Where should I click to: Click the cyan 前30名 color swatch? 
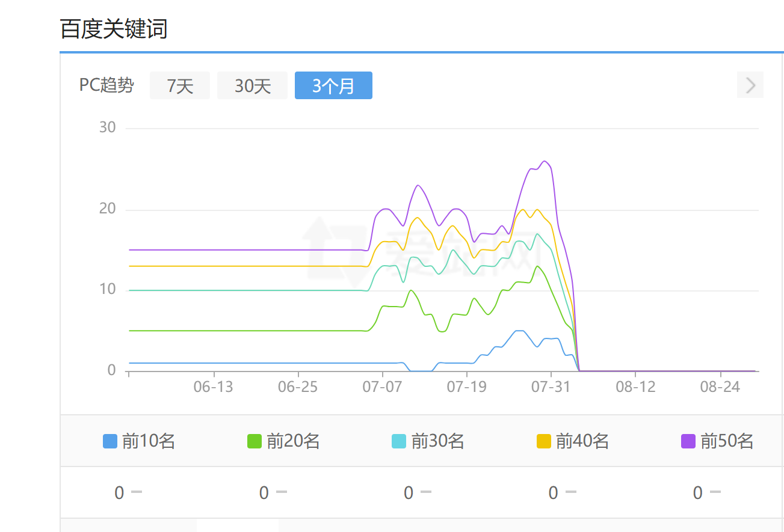point(399,441)
